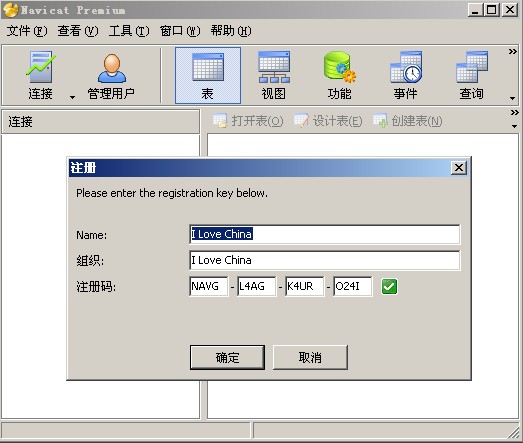Click the 组织 organization input field
Screen dimensions: 523x443
(325, 260)
